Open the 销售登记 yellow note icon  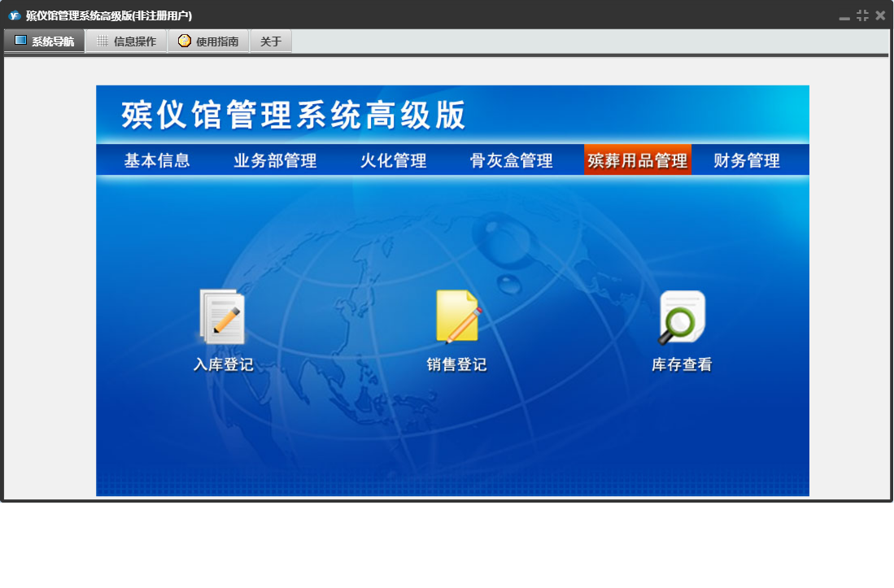coord(457,316)
